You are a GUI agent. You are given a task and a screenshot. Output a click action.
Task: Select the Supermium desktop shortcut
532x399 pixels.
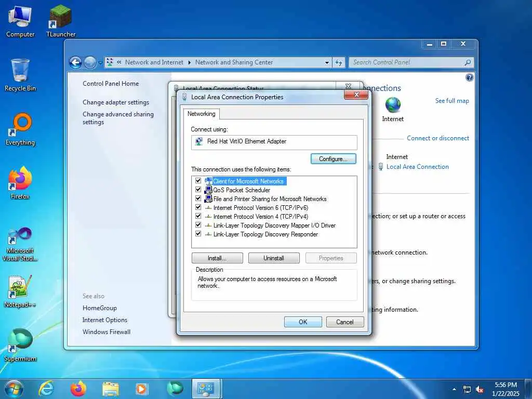pos(20,345)
